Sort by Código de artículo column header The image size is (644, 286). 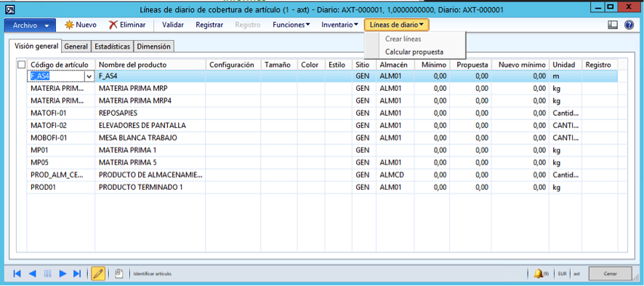tap(61, 65)
